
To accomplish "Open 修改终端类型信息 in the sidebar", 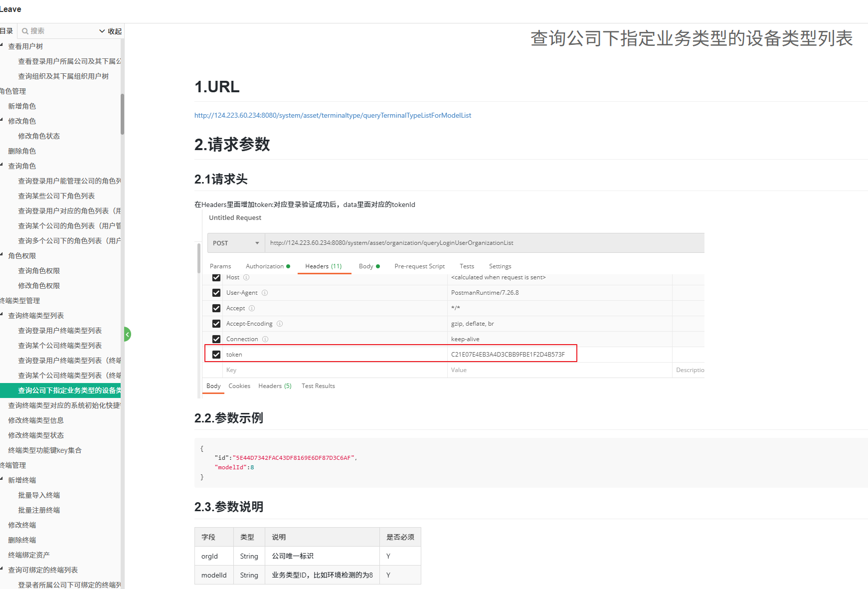I will (36, 420).
